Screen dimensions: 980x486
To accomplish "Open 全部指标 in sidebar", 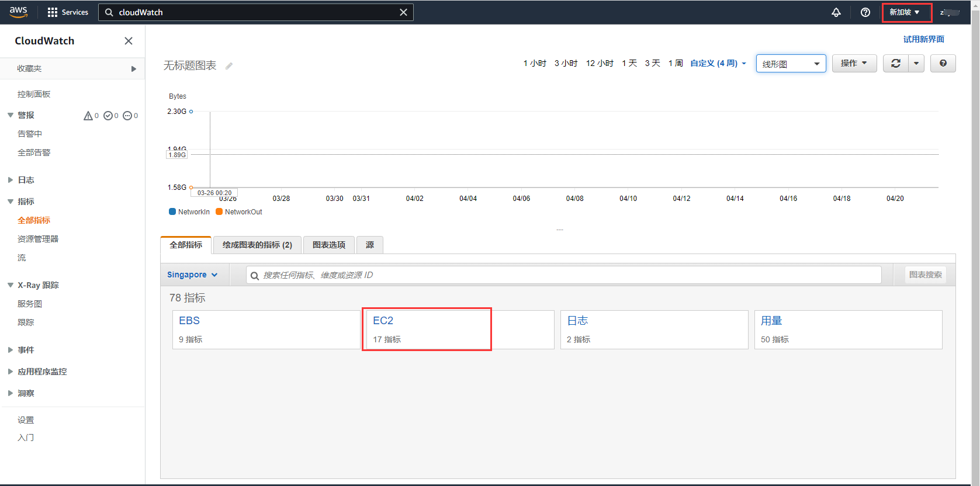I will [34, 220].
